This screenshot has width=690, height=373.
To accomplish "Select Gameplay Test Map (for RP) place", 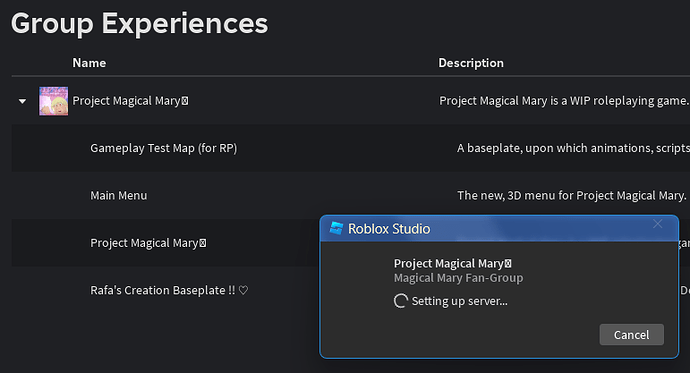I will [x=164, y=148].
